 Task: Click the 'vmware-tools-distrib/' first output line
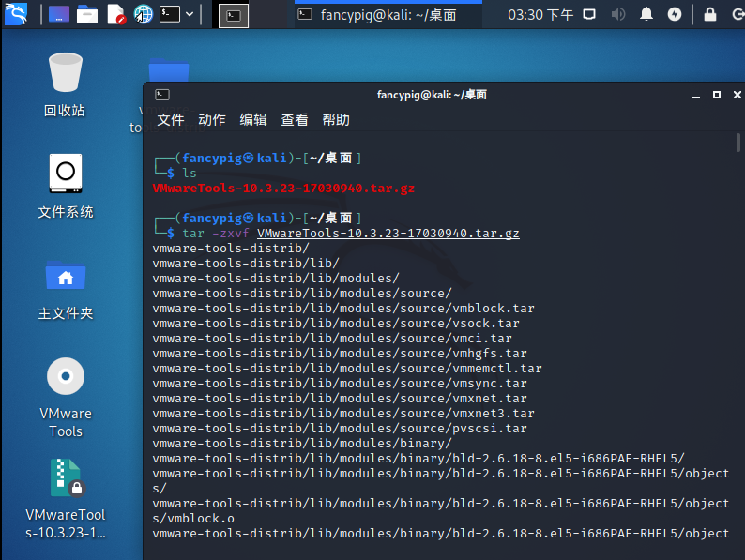231,248
